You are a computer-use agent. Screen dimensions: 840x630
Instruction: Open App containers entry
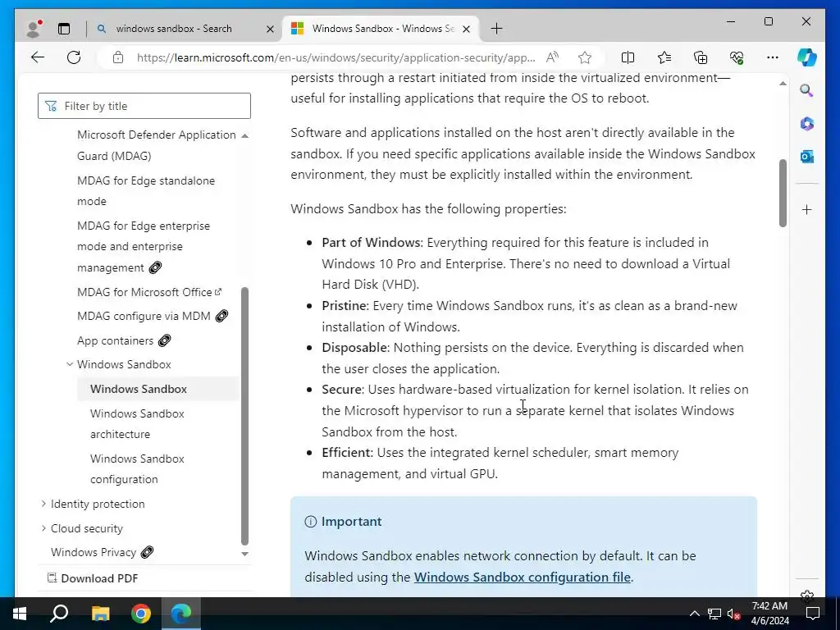pyautogui.click(x=124, y=340)
